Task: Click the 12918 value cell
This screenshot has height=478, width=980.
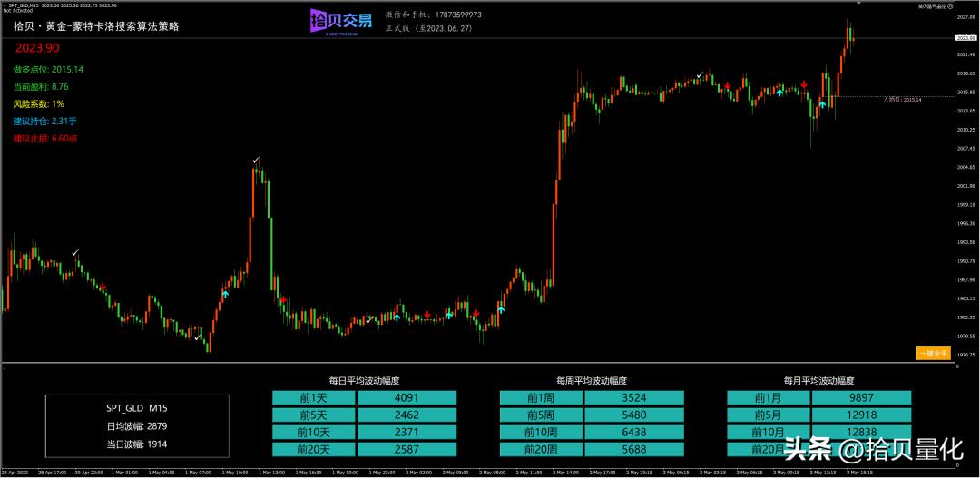Action: [x=862, y=415]
